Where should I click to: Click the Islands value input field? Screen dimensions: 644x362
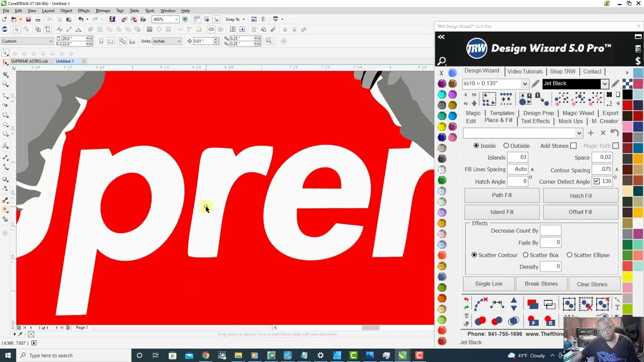point(517,157)
